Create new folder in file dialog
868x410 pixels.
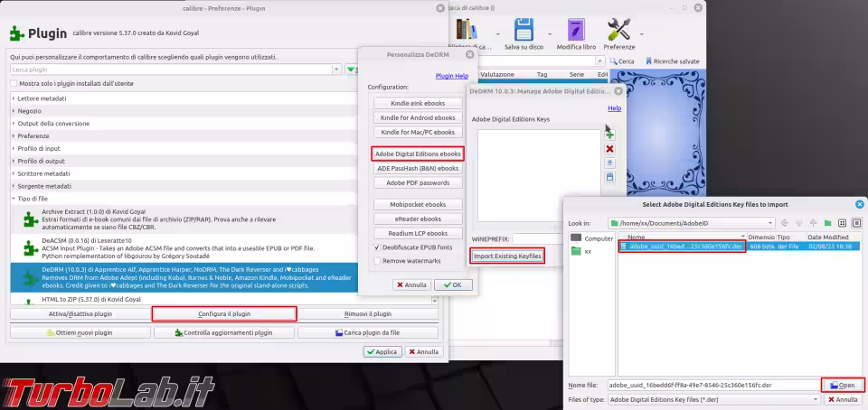pos(827,223)
